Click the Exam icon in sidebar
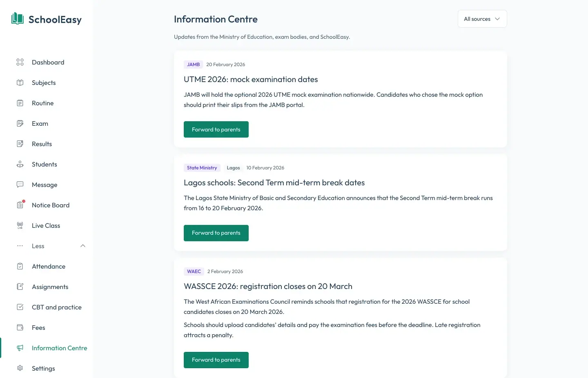The width and height of the screenshot is (588, 378). pyautogui.click(x=20, y=123)
